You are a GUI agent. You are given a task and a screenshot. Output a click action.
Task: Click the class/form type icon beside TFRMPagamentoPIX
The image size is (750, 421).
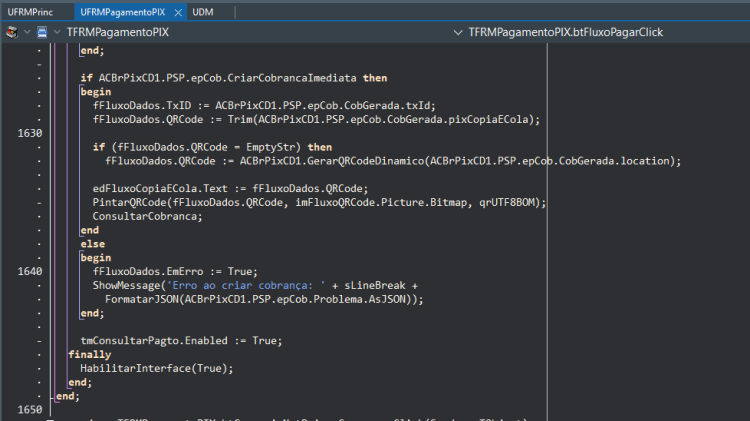click(x=42, y=32)
